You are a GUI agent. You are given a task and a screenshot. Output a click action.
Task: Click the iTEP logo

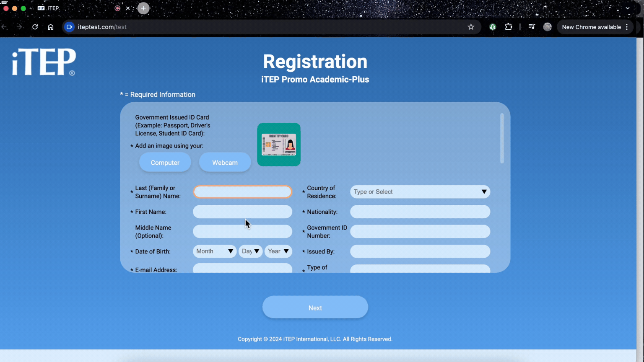click(x=44, y=62)
